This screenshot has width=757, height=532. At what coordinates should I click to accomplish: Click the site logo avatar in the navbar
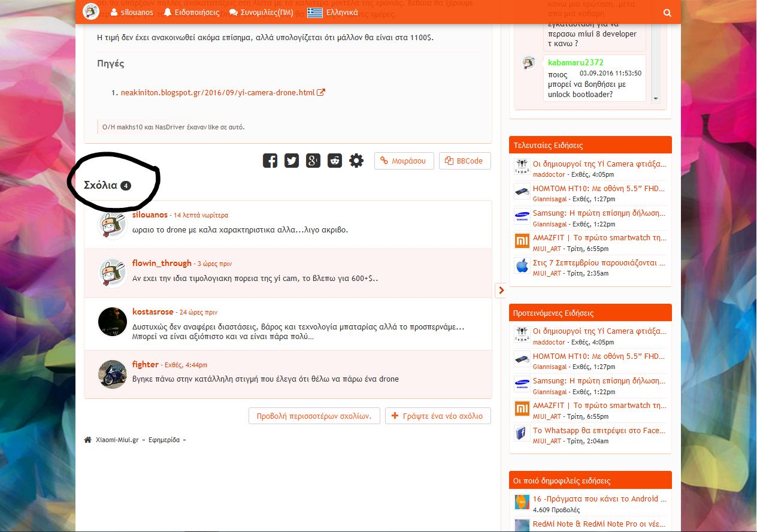[x=91, y=11]
